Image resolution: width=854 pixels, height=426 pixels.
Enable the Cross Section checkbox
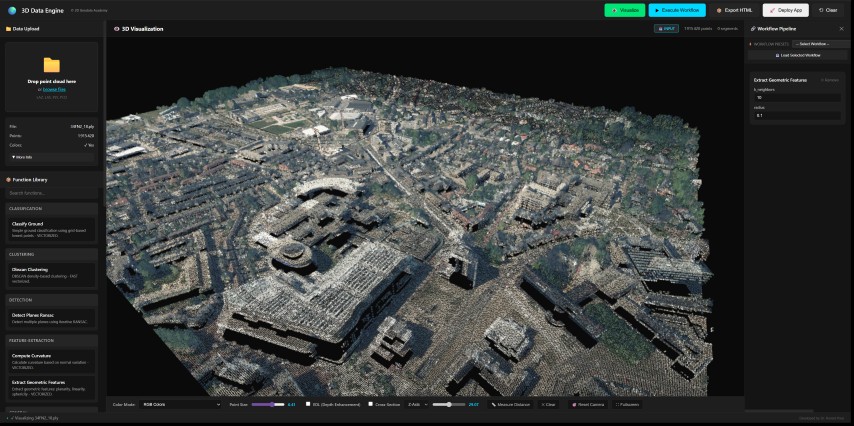click(371, 405)
